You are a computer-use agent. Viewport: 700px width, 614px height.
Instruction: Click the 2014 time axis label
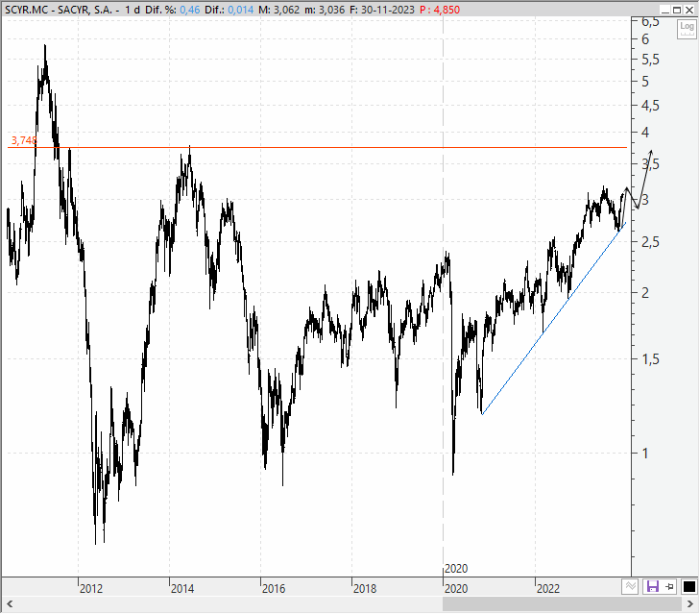(182, 588)
